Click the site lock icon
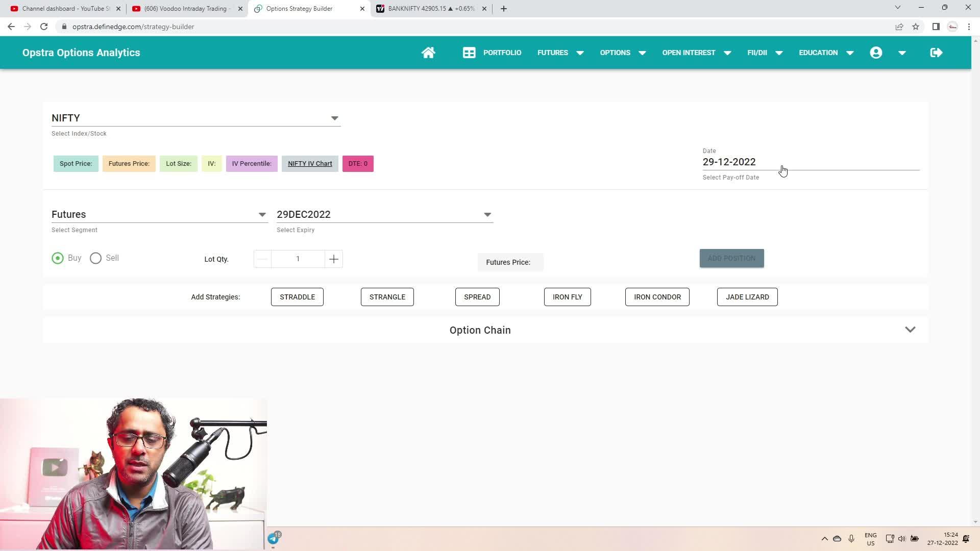This screenshot has width=980, height=551. pos(64,27)
